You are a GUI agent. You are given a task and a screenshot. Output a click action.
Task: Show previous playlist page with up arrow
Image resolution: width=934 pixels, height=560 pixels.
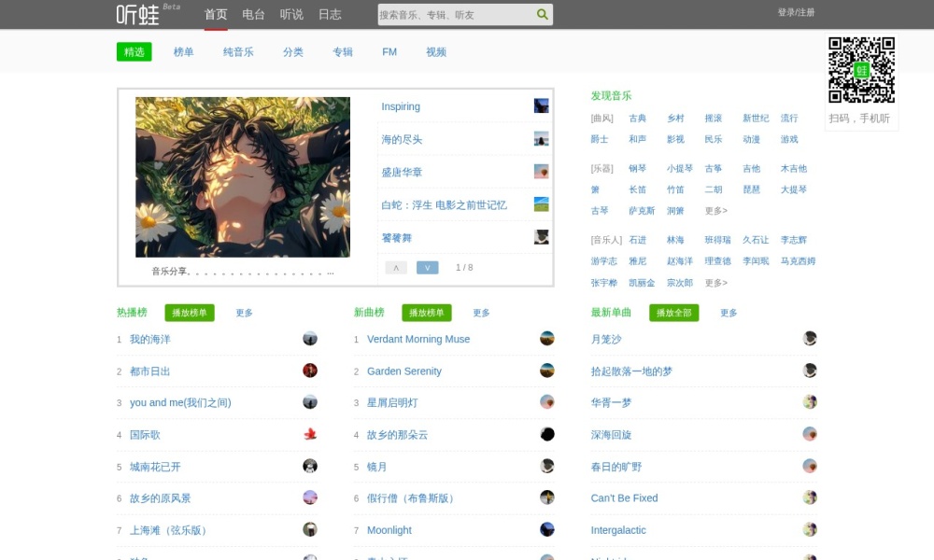(396, 267)
